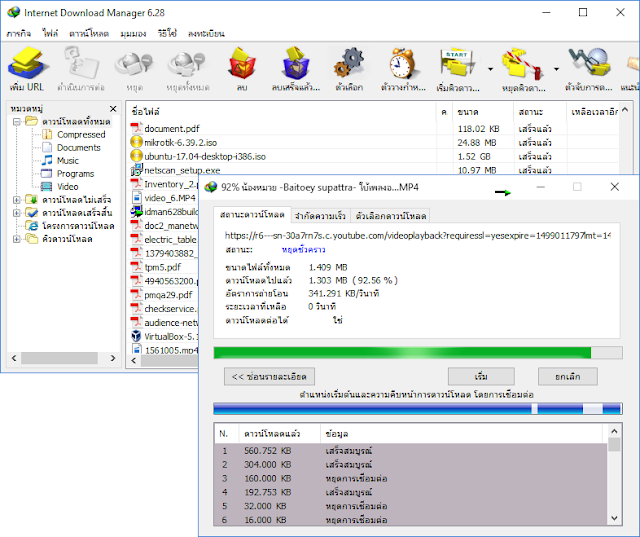The width and height of the screenshot is (640, 537).
Task: Sort by the Status column header
Action: click(540, 111)
